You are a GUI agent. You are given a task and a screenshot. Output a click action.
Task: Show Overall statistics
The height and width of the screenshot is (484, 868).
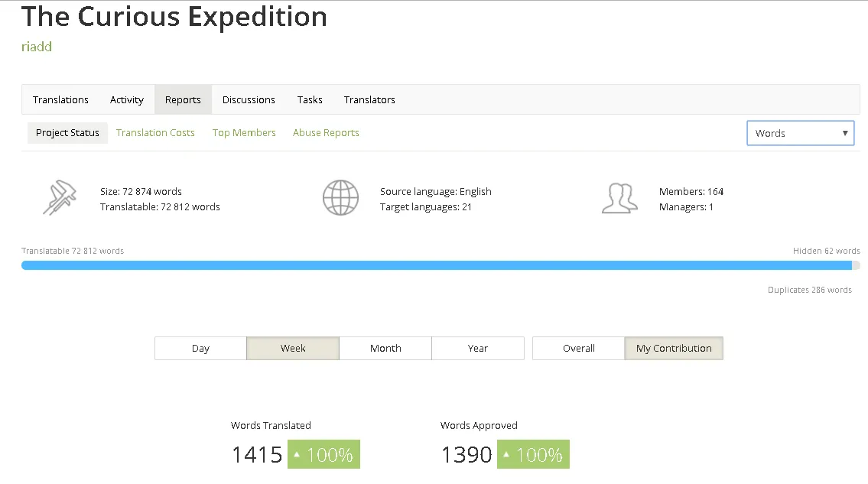tap(578, 349)
